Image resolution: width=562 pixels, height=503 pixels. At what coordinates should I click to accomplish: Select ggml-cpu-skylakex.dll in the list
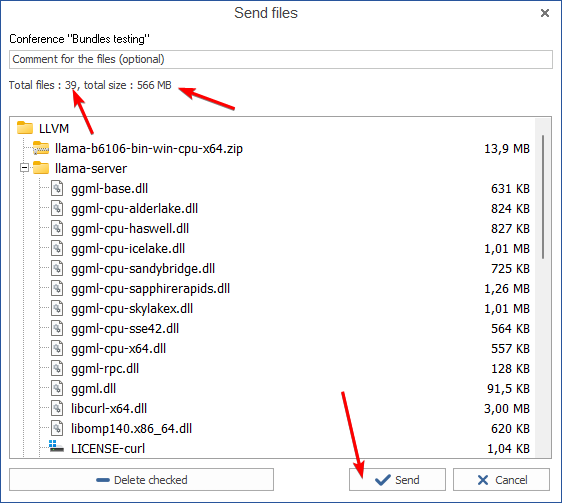[x=132, y=308]
